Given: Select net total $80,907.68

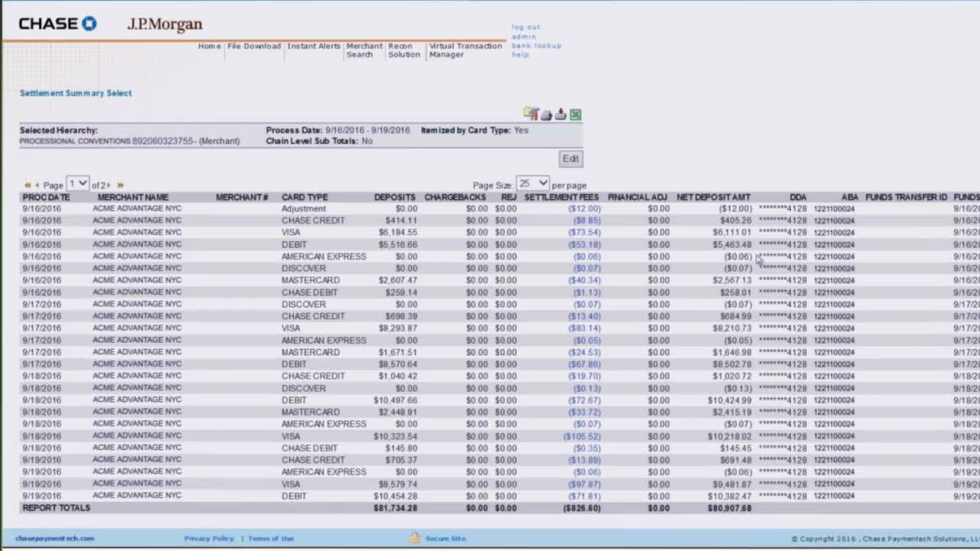Looking at the screenshot, I should coord(730,508).
